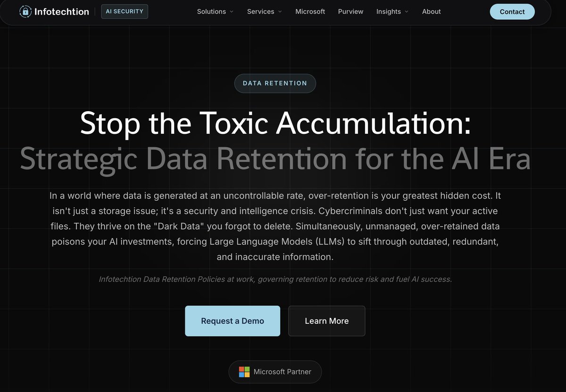Click the Contact button
Image resolution: width=566 pixels, height=392 pixels.
coord(512,12)
